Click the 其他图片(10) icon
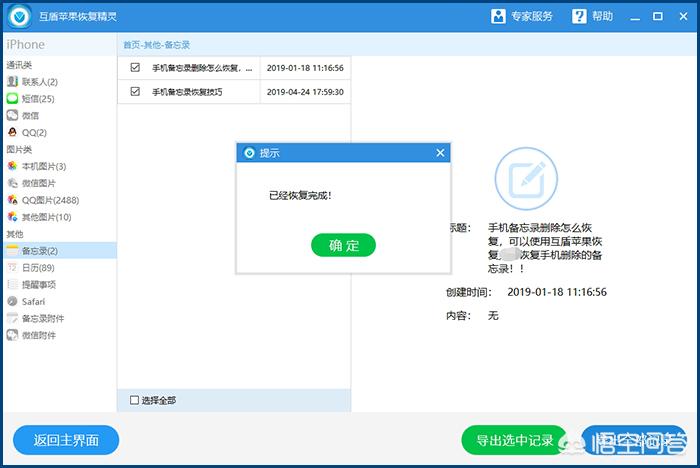 click(12, 217)
